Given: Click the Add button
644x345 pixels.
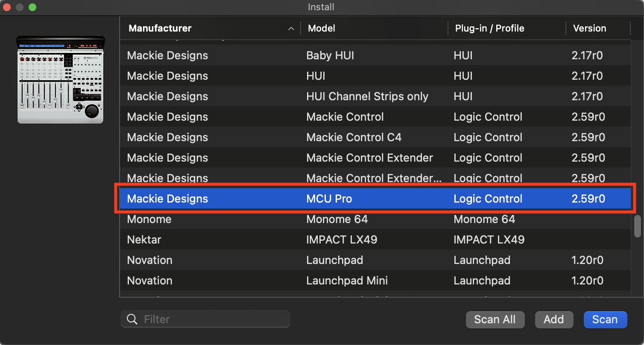Looking at the screenshot, I should [554, 319].
